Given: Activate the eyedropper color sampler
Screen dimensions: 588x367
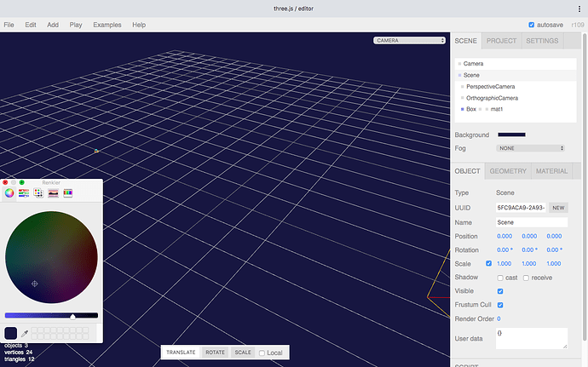Looking at the screenshot, I should click(25, 333).
